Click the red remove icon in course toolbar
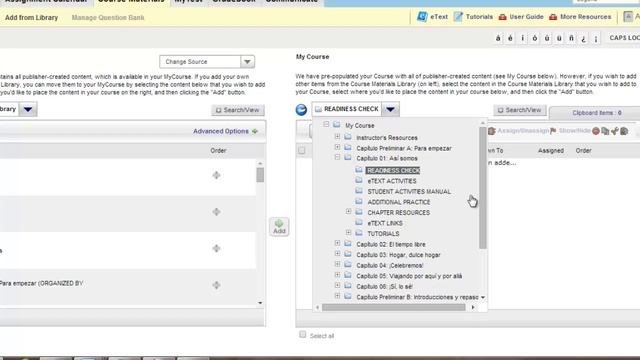640x360 pixels. (596, 131)
